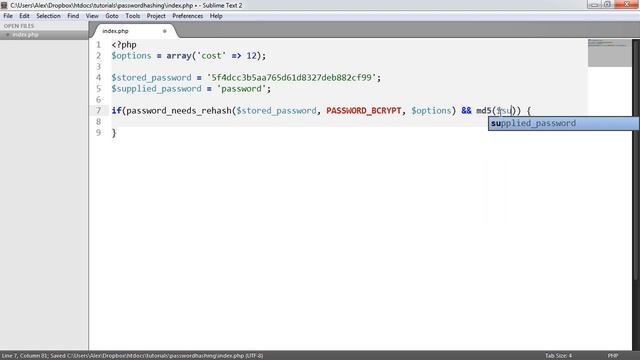Click PASSWORD_BCRYPT constant
This screenshot has width=640, height=360.
click(x=364, y=111)
